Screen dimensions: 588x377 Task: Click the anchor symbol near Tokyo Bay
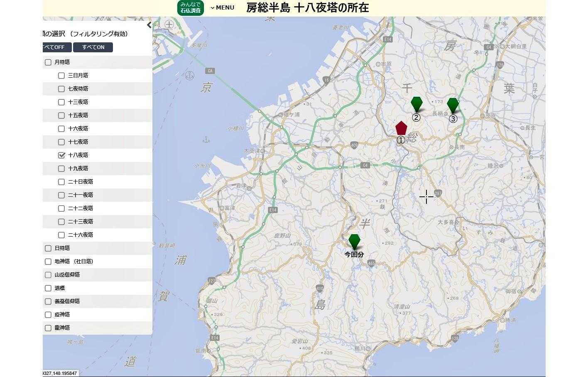(x=190, y=75)
